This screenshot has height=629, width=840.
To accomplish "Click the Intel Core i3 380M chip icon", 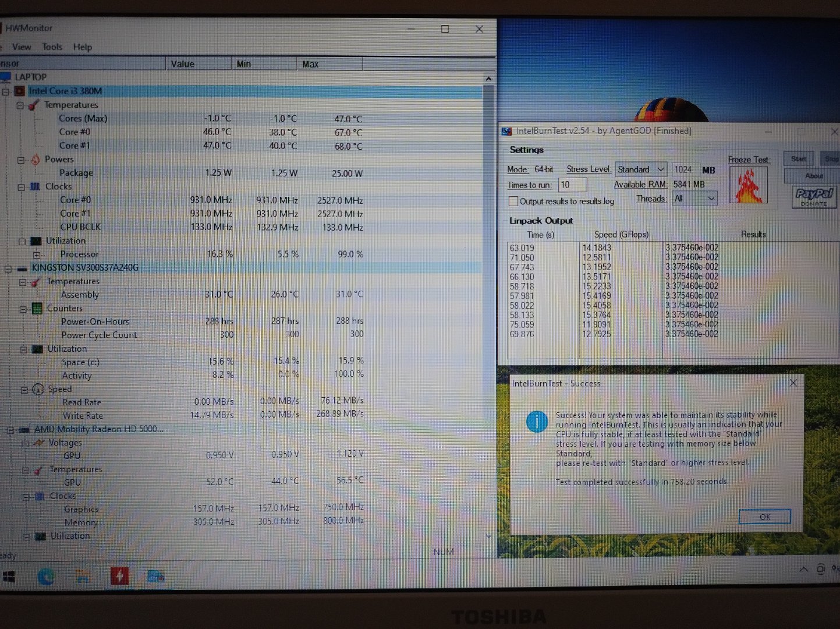I will coord(20,91).
